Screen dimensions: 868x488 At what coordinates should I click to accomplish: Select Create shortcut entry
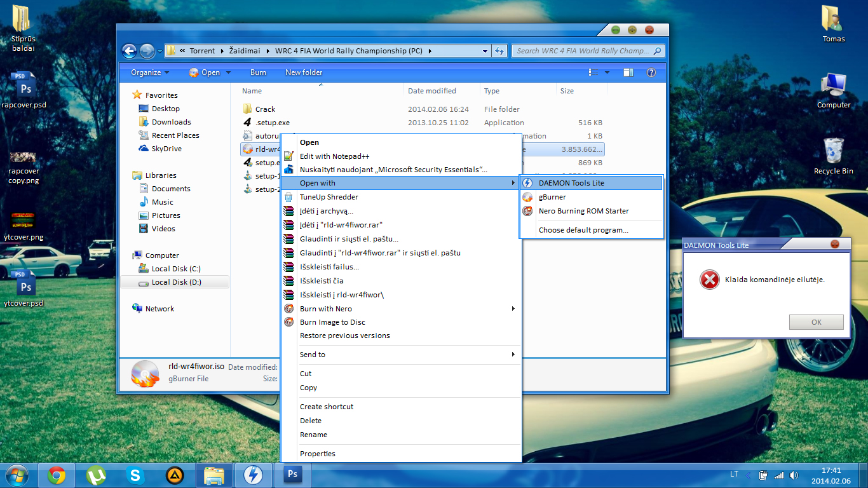pos(400,407)
